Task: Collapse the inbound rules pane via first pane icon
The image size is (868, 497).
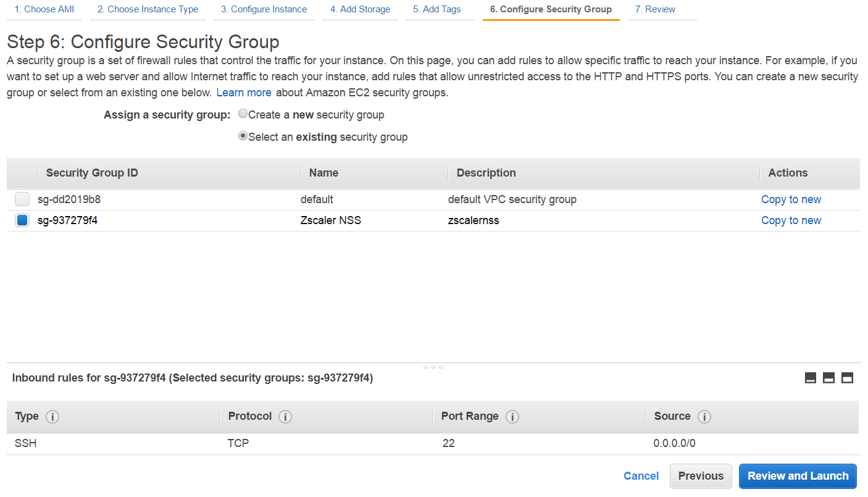Action: tap(810, 377)
